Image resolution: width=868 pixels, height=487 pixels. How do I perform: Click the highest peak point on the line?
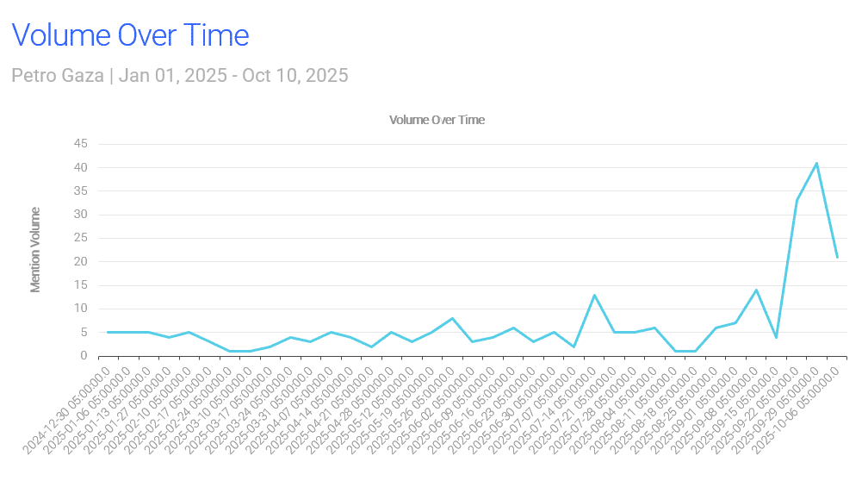coord(816,163)
